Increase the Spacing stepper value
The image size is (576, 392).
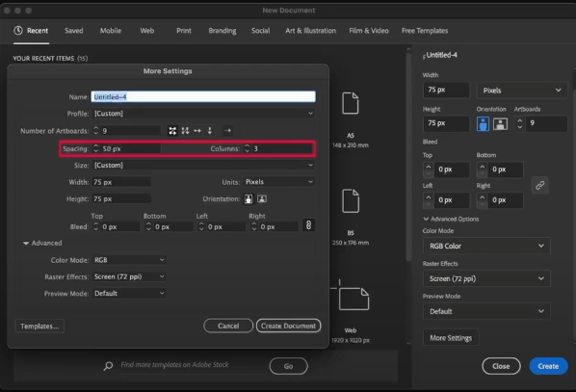click(x=96, y=145)
